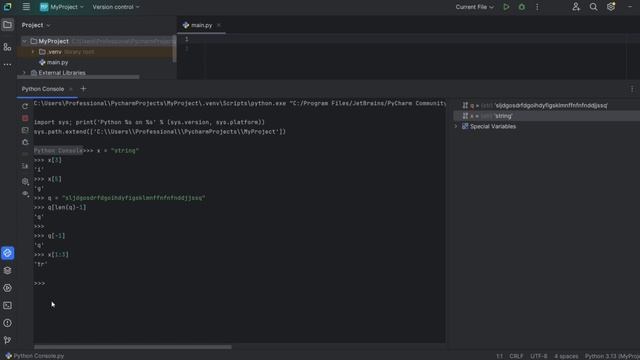640x360 pixels.
Task: Click the 4 spaces indent indicator
Action: 566,356
